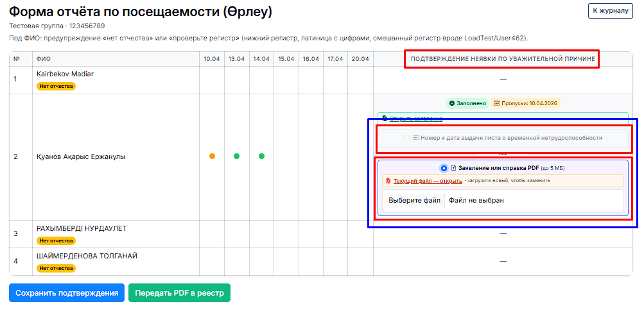The image size is (644, 311).
Task: Click Нет отчества badge under ШАЙМЕРДЕНОВА ТОЛГАНАЙ
Action: click(x=57, y=268)
